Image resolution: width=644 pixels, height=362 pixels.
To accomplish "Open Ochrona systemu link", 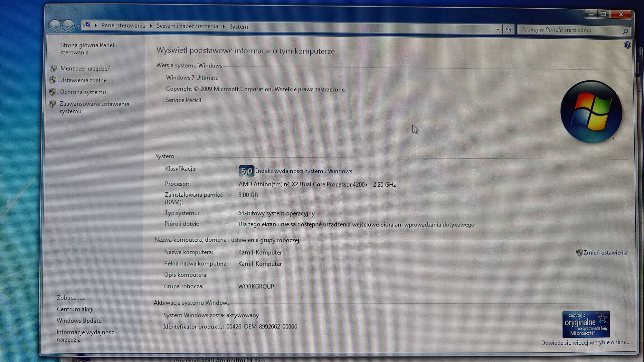I will 83,92.
